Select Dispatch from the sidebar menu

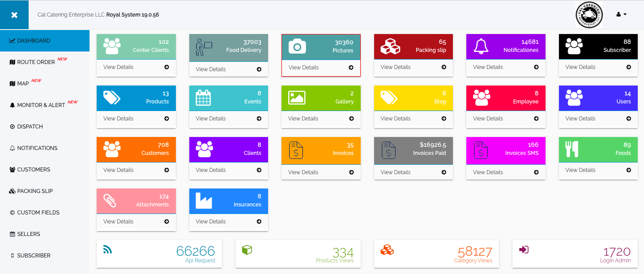(30, 127)
